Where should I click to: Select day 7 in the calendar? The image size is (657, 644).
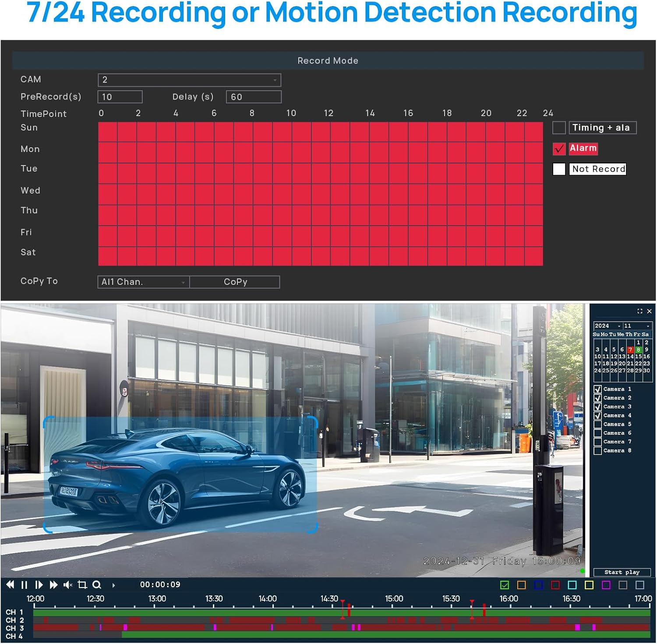tap(630, 350)
